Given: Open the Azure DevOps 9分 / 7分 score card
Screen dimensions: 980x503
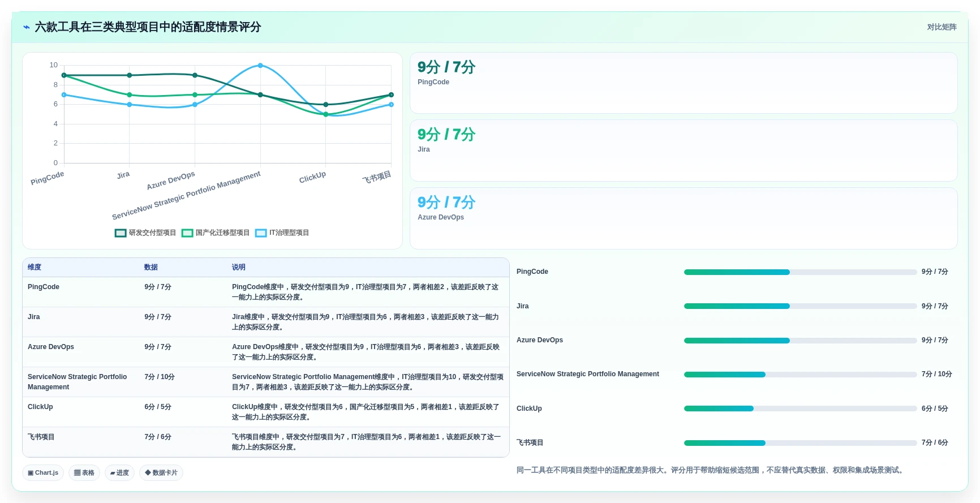Looking at the screenshot, I should 684,218.
